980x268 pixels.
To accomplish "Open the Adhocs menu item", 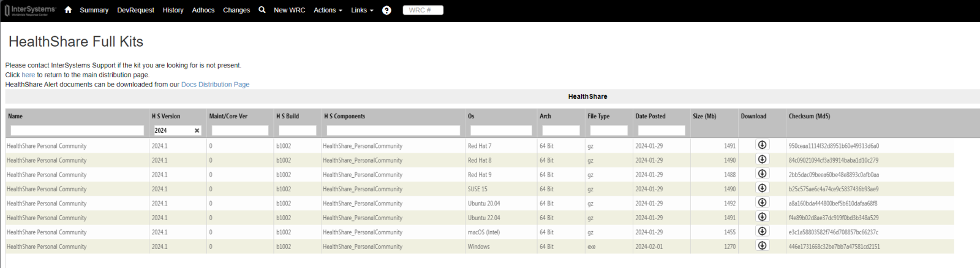I will point(203,10).
